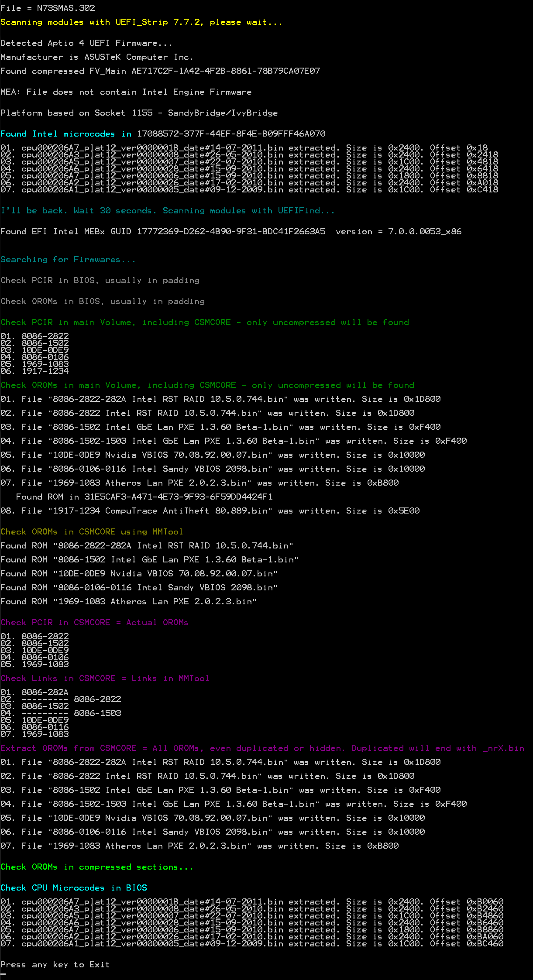This screenshot has height=980, width=533.
Task: Click PCIR entry "06. 1917-1234"
Action: click(34, 371)
